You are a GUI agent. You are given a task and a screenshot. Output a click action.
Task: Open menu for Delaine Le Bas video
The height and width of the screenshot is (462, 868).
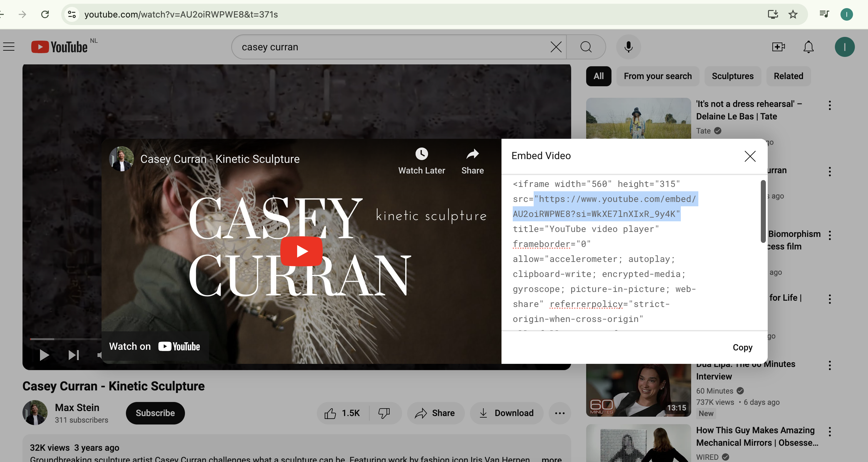pos(830,105)
